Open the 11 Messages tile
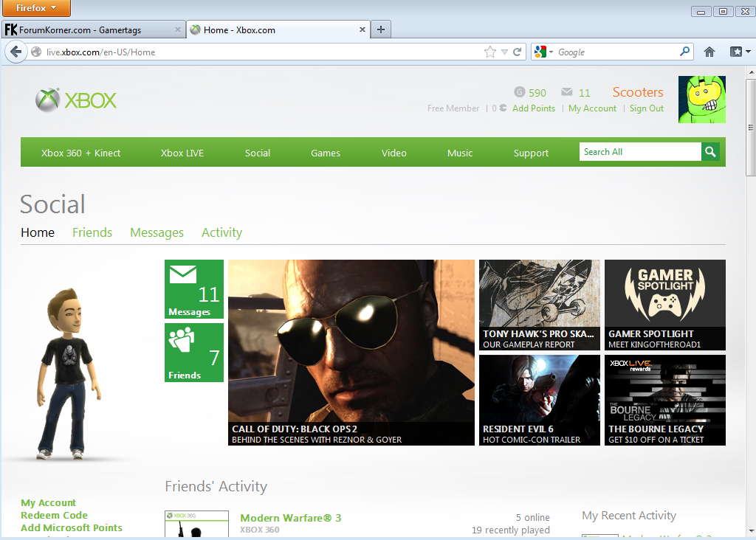Screen dimensions: 756x540 coord(194,289)
